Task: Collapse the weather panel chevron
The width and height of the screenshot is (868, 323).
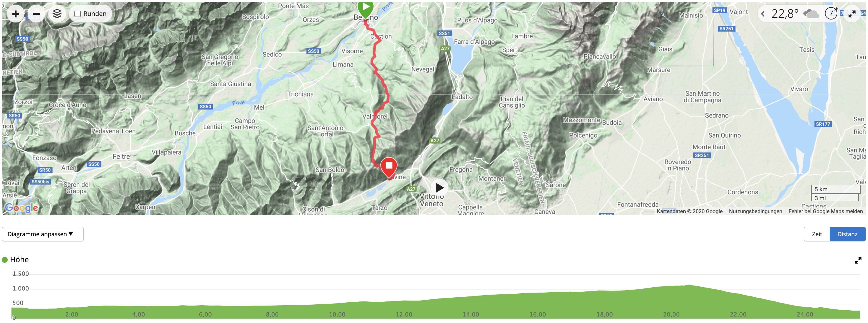Action: coord(763,14)
